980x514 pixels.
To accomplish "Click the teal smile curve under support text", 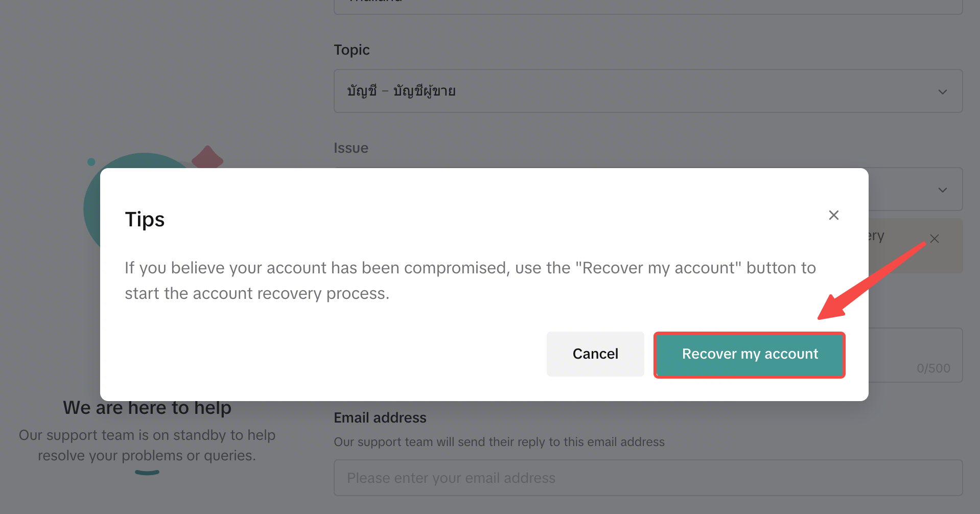I will [147, 473].
